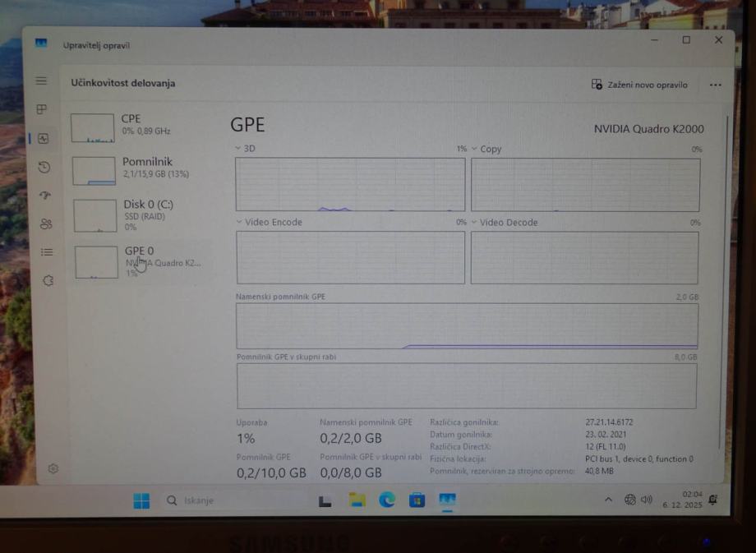
Task: Click the driver version 27.21.14.6172
Action: click(x=609, y=422)
